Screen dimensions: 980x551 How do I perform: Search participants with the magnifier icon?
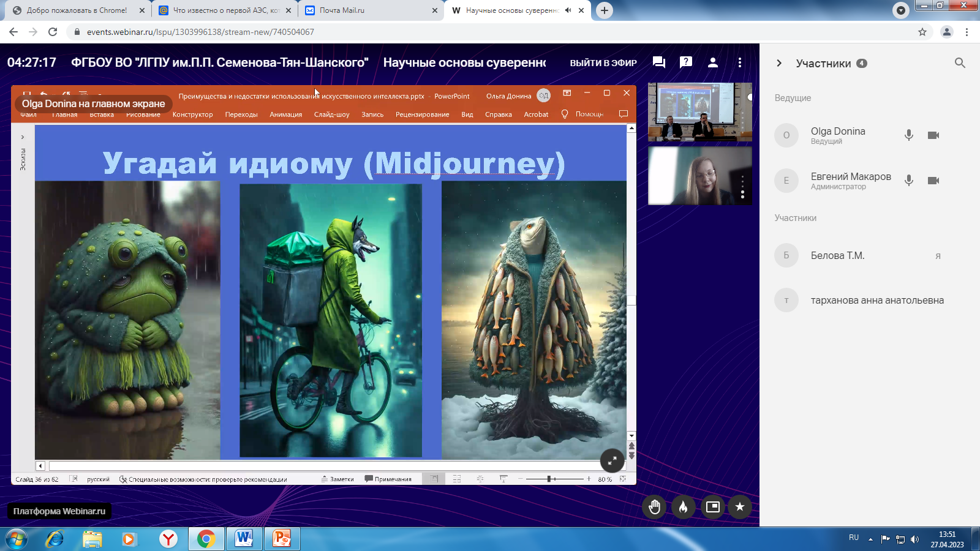pos(960,63)
